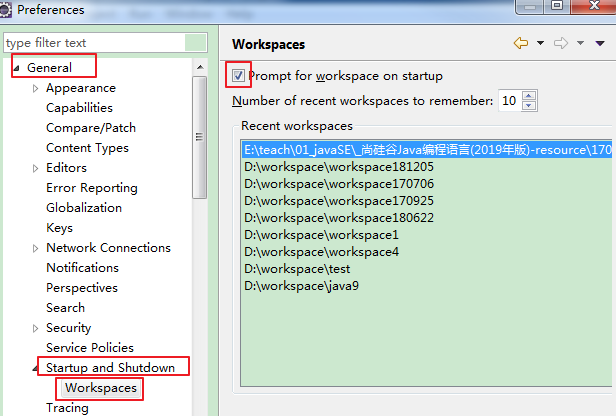This screenshot has width=616, height=416.
Task: Select D:\workspace\java9 entry
Action: (x=301, y=286)
